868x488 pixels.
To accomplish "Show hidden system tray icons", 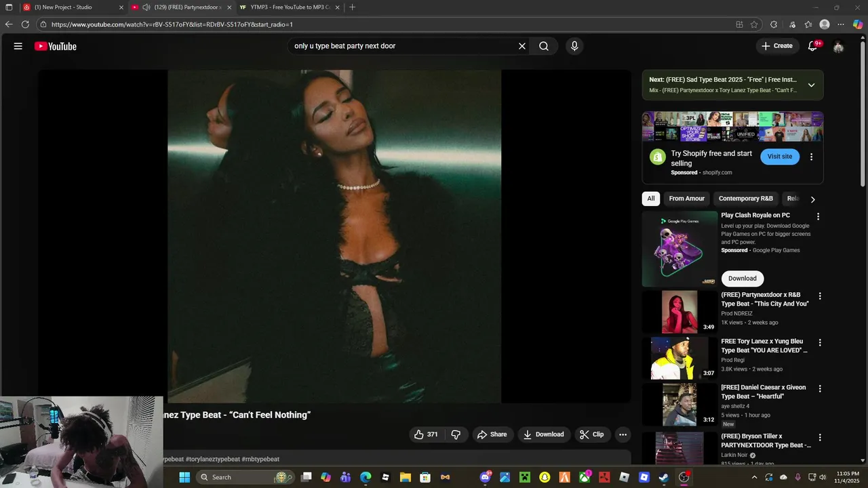I will 754,477.
